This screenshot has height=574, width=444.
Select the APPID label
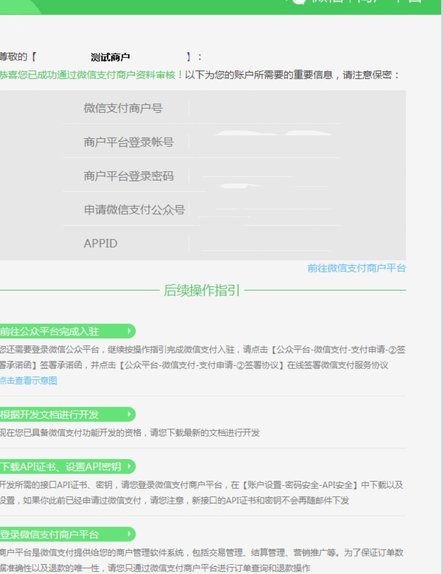(x=100, y=243)
